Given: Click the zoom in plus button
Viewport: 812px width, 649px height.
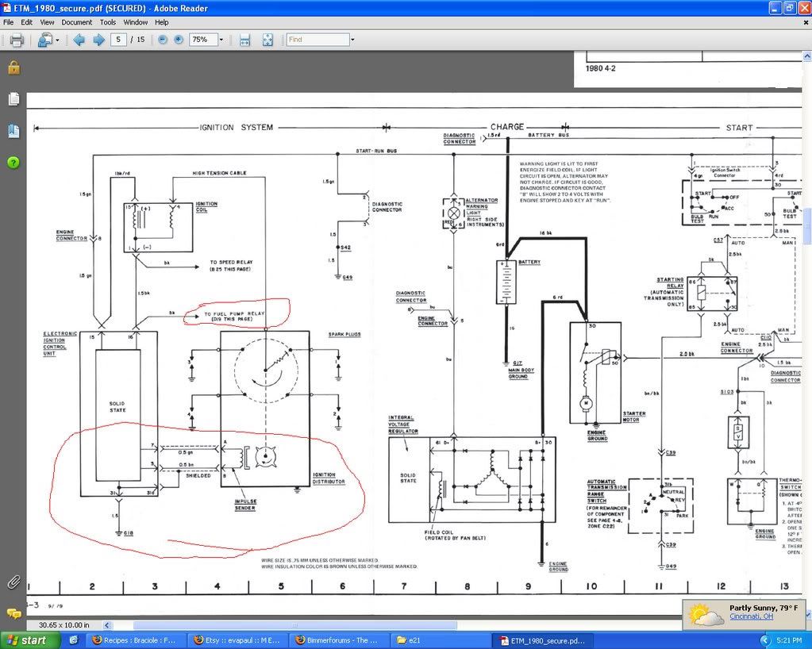Looking at the screenshot, I should [179, 40].
